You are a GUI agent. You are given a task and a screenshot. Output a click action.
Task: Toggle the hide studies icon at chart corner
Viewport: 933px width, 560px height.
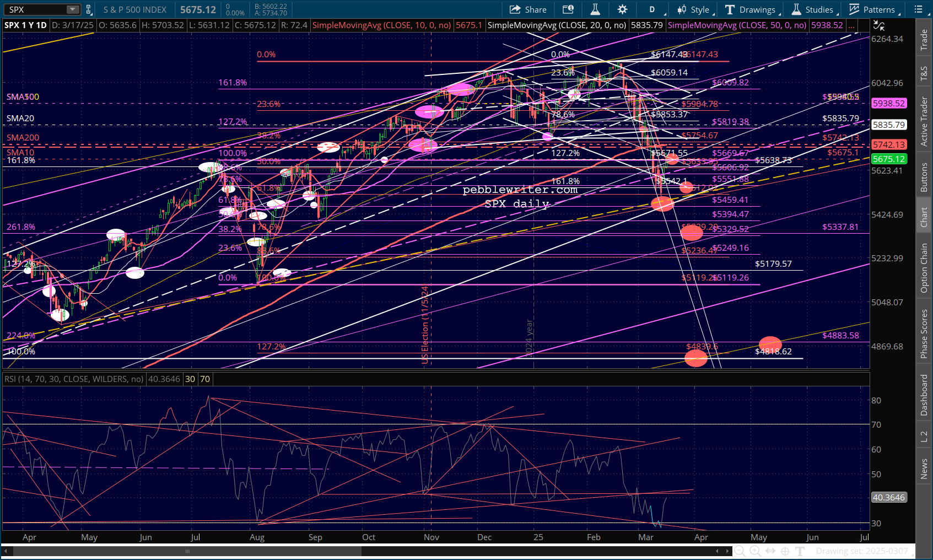[x=879, y=25]
